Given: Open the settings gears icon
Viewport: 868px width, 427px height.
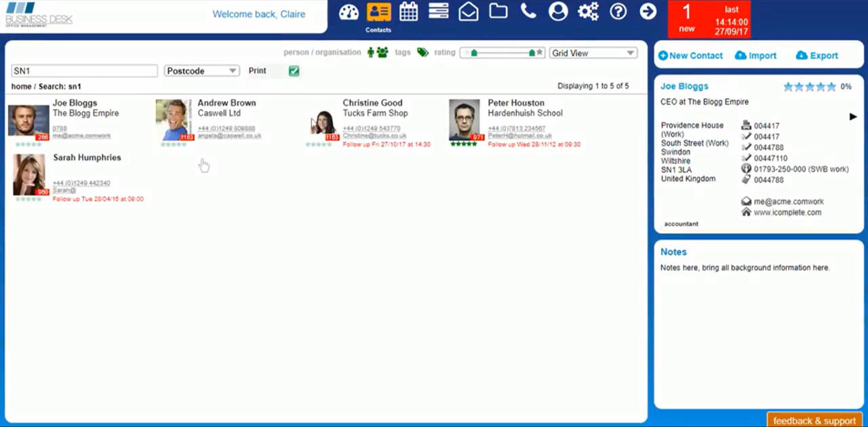Looking at the screenshot, I should coord(587,12).
